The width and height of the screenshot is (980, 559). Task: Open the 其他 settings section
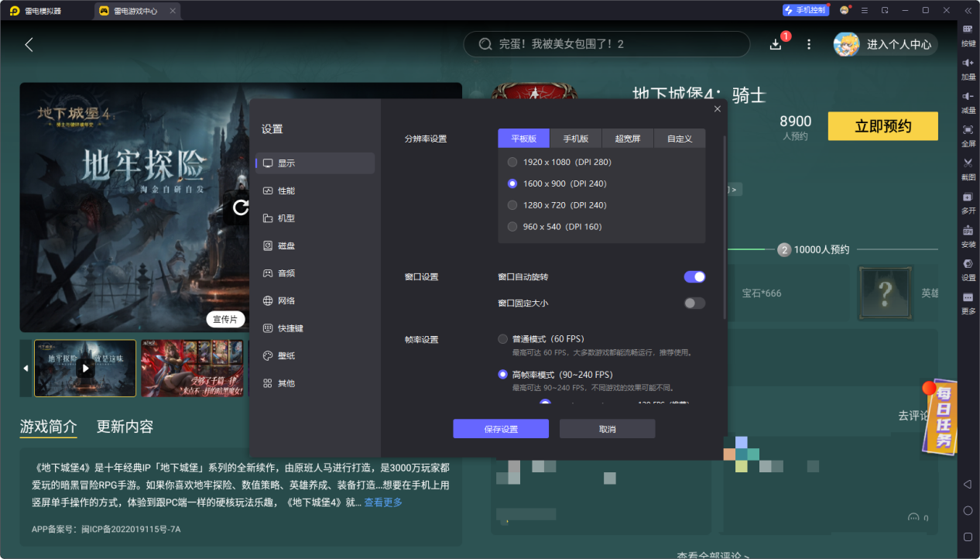click(x=315, y=383)
